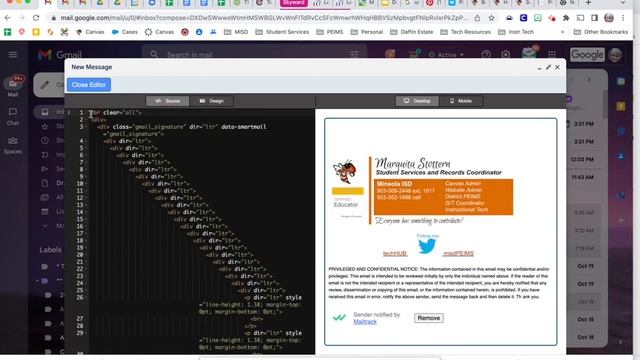The height and width of the screenshot is (360, 640).
Task: Reload the current page
Action: click(x=36, y=18)
